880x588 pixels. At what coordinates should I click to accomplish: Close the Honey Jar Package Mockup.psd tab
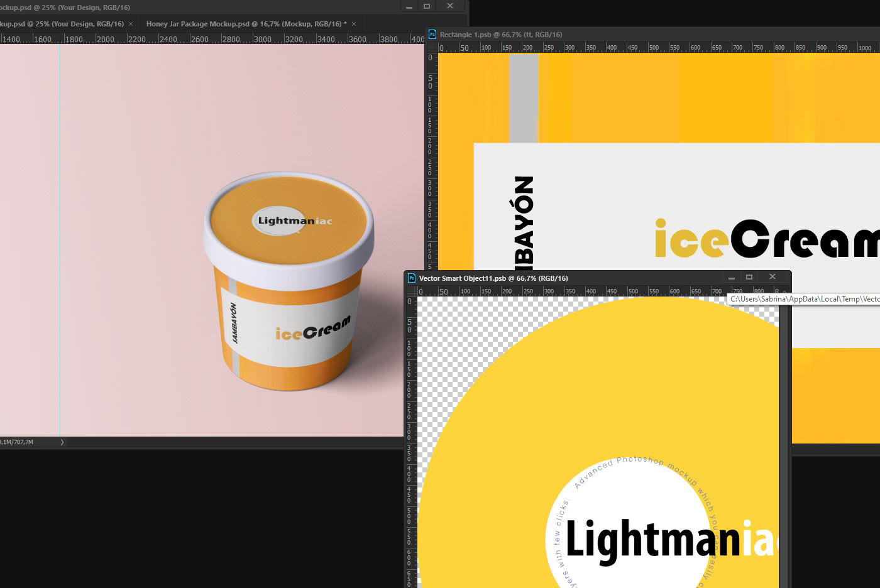(354, 24)
